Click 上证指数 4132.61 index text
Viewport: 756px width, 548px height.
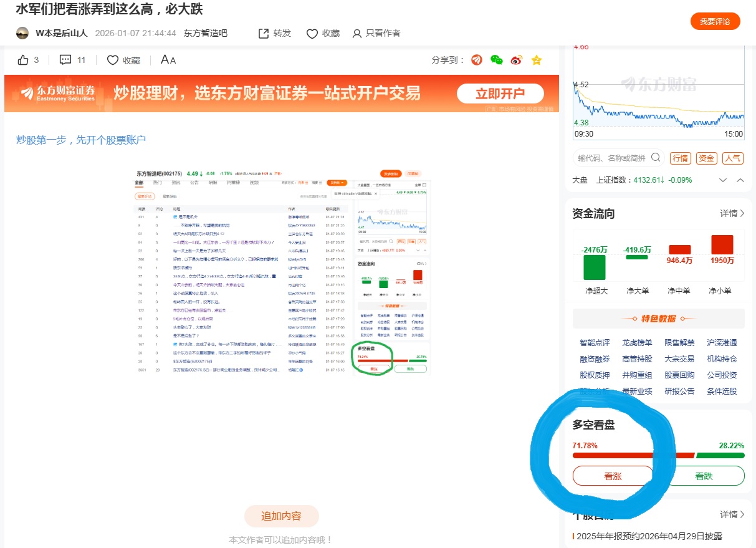click(x=644, y=180)
